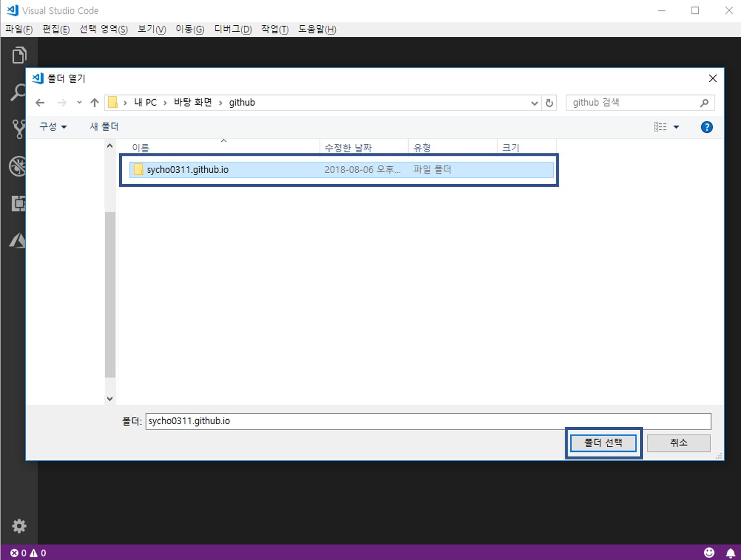741x560 pixels.
Task: Open the Extensions icon in activity bar
Action: click(18, 203)
